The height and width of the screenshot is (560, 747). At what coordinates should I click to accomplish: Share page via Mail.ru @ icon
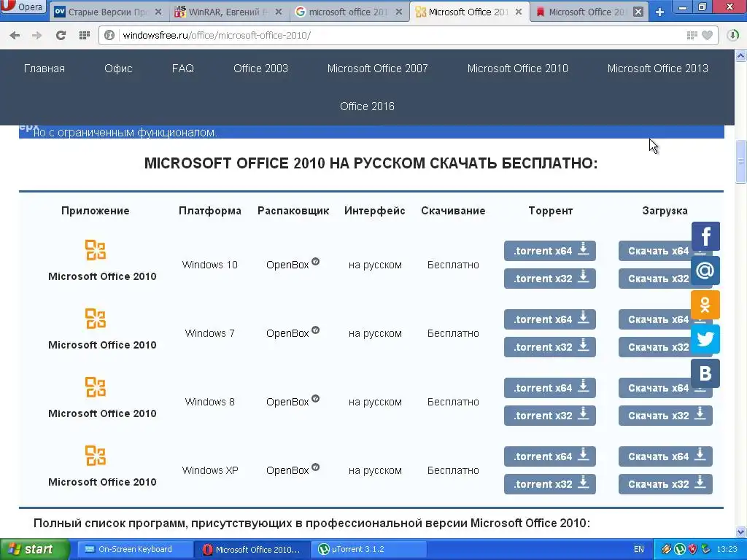pos(705,271)
